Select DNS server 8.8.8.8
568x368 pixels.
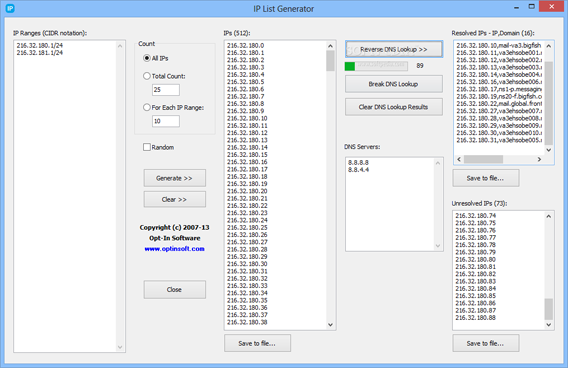point(358,162)
